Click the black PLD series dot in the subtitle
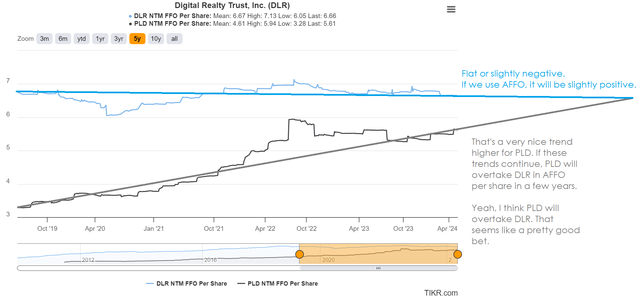644x301 pixels. 130,24
